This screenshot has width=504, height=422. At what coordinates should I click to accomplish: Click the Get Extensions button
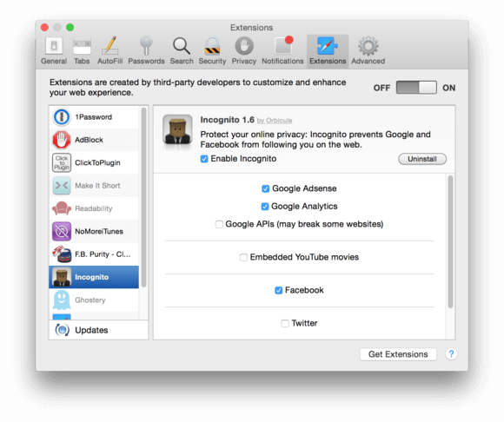coord(398,354)
